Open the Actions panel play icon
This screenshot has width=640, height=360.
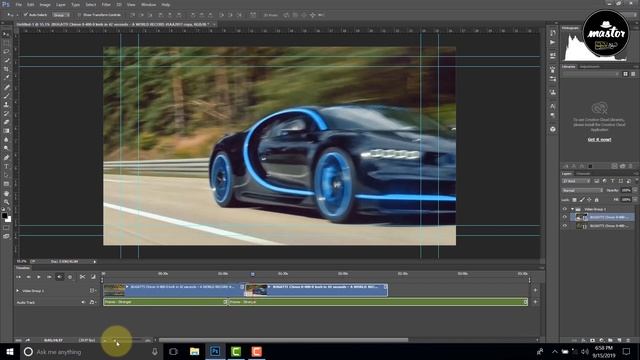pyautogui.click(x=553, y=42)
